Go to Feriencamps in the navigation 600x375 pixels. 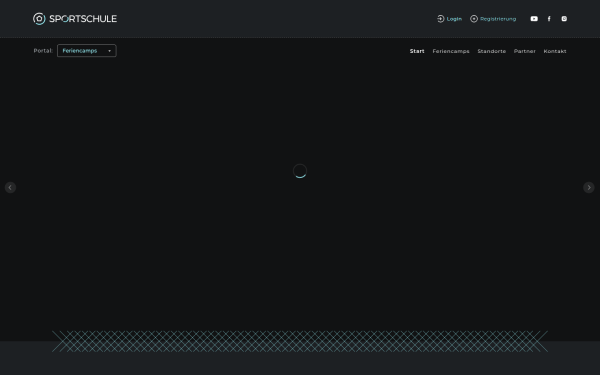pos(451,51)
